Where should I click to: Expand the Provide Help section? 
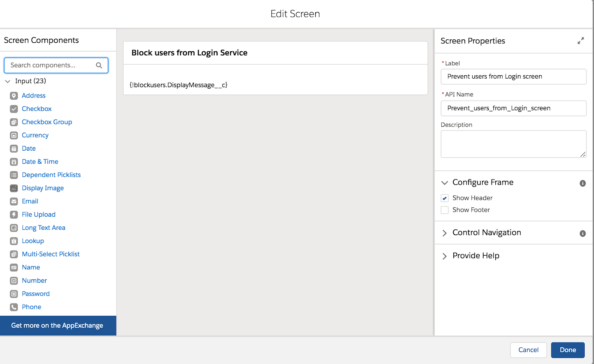coord(445,256)
